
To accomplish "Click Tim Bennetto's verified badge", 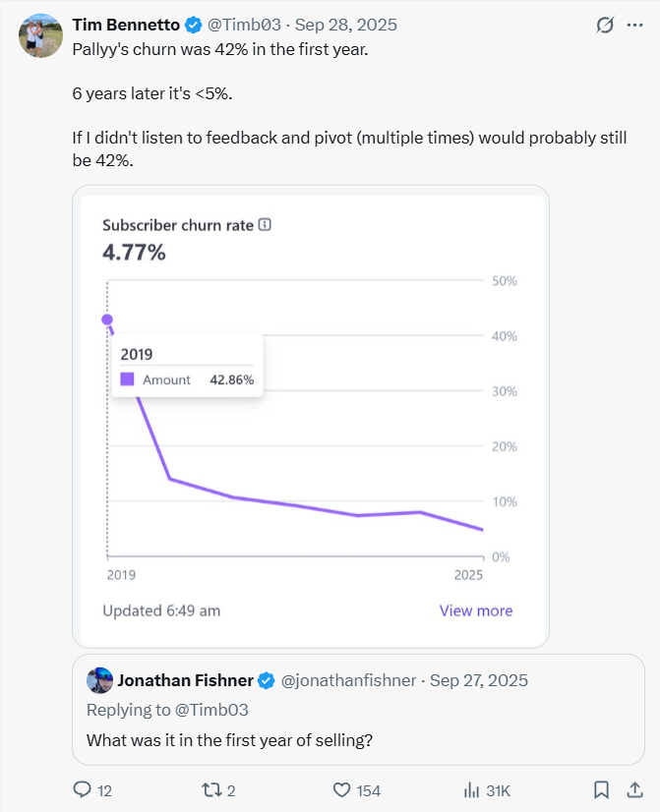I will pyautogui.click(x=195, y=25).
